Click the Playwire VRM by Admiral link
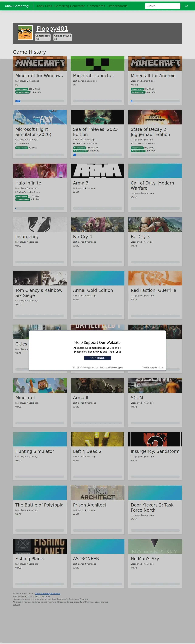The height and width of the screenshot is (644, 195). [x=153, y=367]
